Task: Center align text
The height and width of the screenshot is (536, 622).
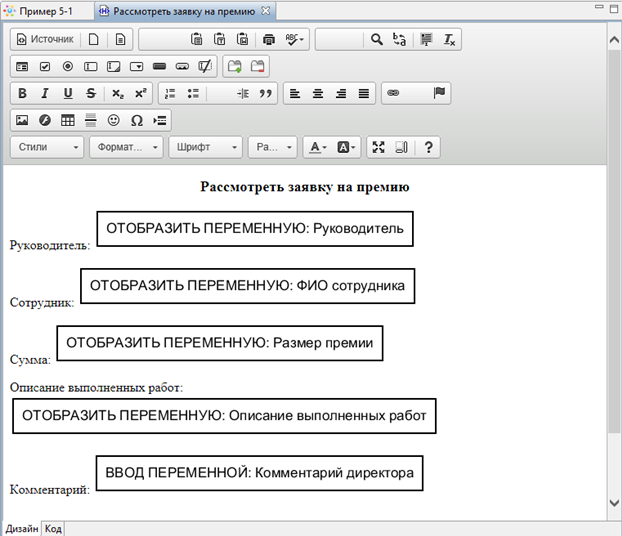Action: point(318,93)
